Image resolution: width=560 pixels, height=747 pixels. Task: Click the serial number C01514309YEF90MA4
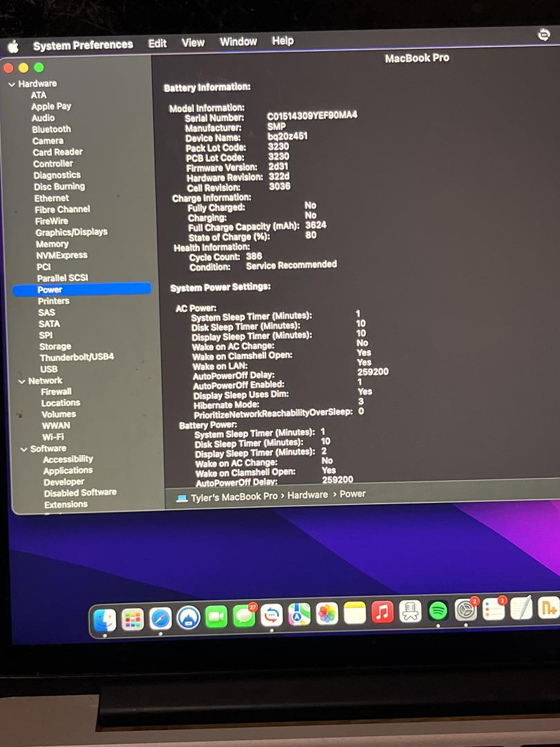point(311,116)
